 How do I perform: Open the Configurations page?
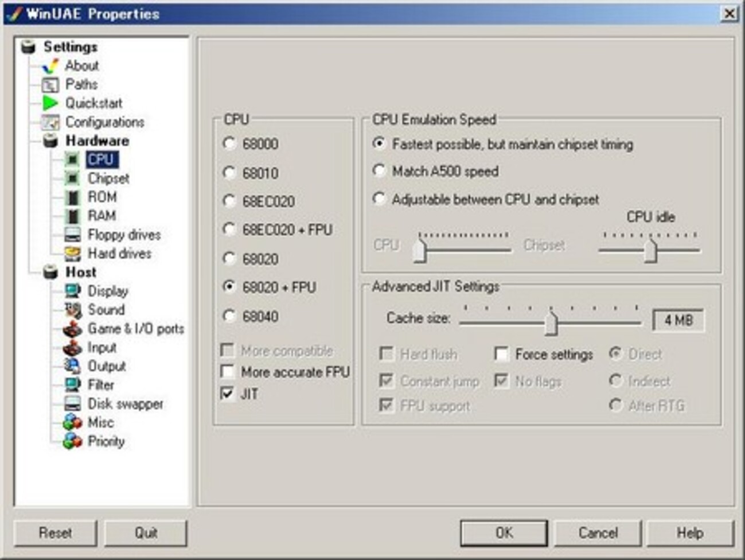point(104,122)
